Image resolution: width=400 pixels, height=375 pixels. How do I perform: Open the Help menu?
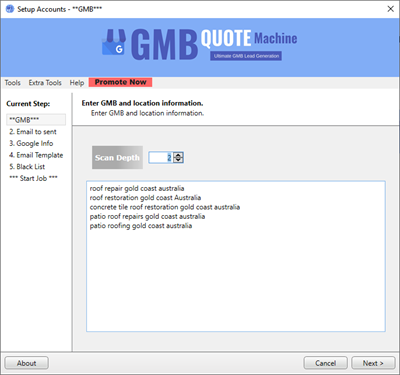77,83
